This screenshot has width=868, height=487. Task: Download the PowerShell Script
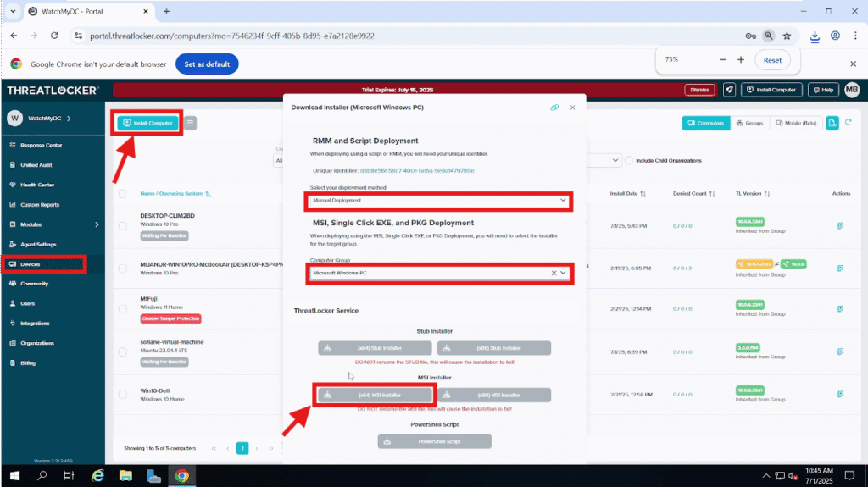[x=435, y=441]
